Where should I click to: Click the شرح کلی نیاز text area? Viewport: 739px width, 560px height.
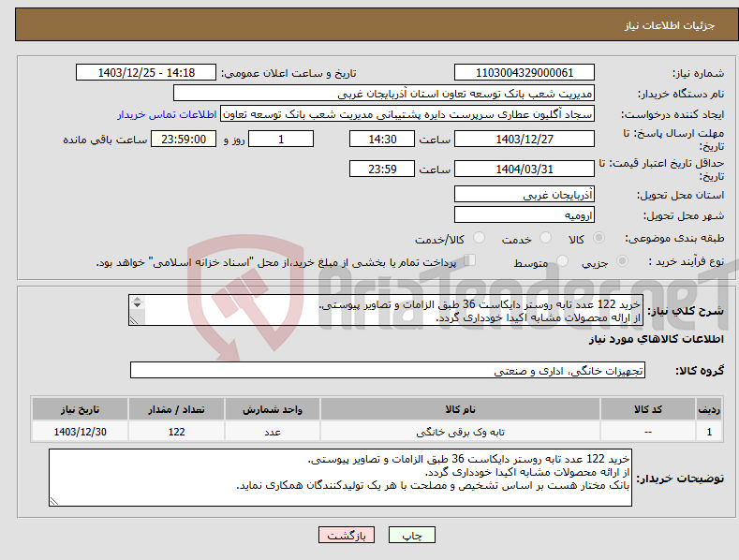386,311
